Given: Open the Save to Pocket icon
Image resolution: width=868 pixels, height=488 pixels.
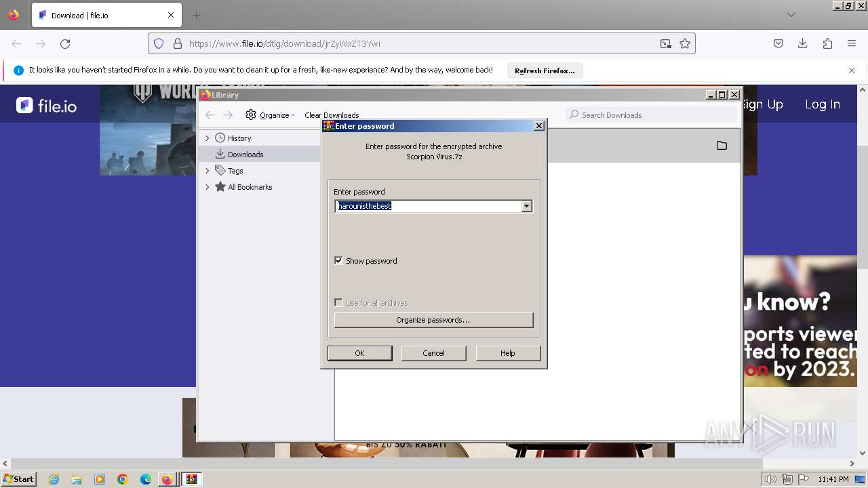Looking at the screenshot, I should coord(778,43).
